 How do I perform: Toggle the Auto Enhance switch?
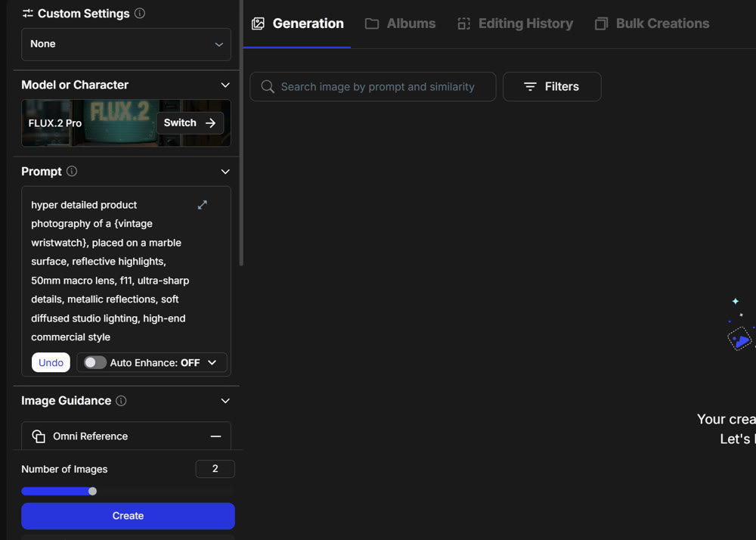tap(94, 363)
